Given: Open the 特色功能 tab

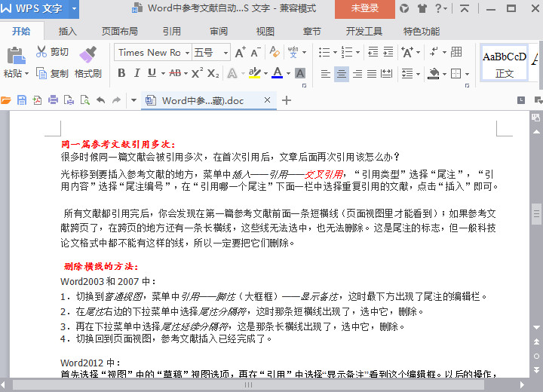Looking at the screenshot, I should point(422,31).
